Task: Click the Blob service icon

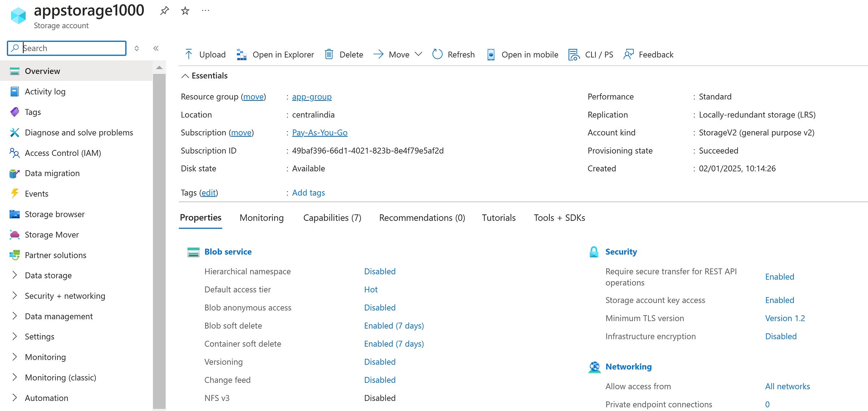Action: point(193,252)
